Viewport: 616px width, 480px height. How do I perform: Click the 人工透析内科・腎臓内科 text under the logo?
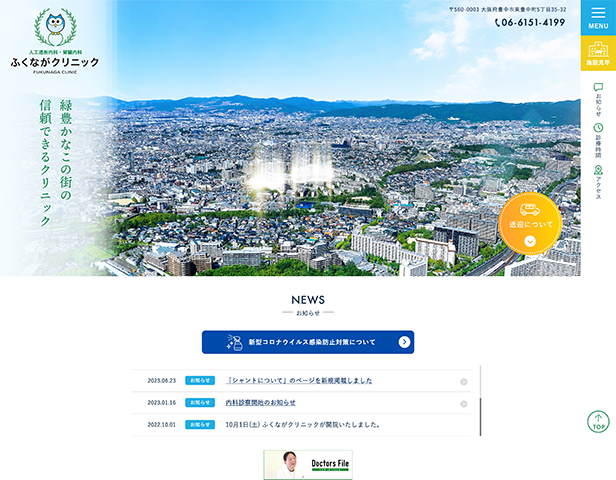[55, 52]
